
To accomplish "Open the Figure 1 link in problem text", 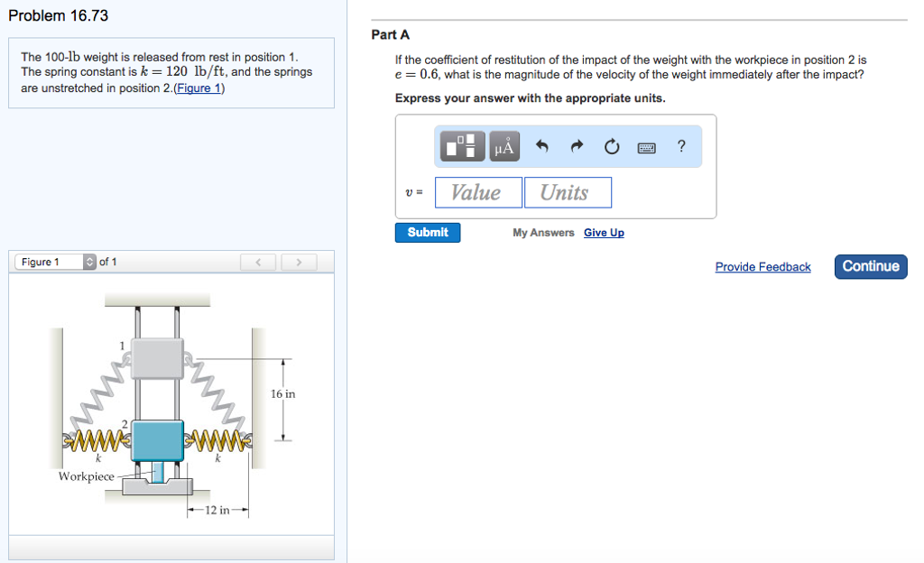I will coord(199,88).
